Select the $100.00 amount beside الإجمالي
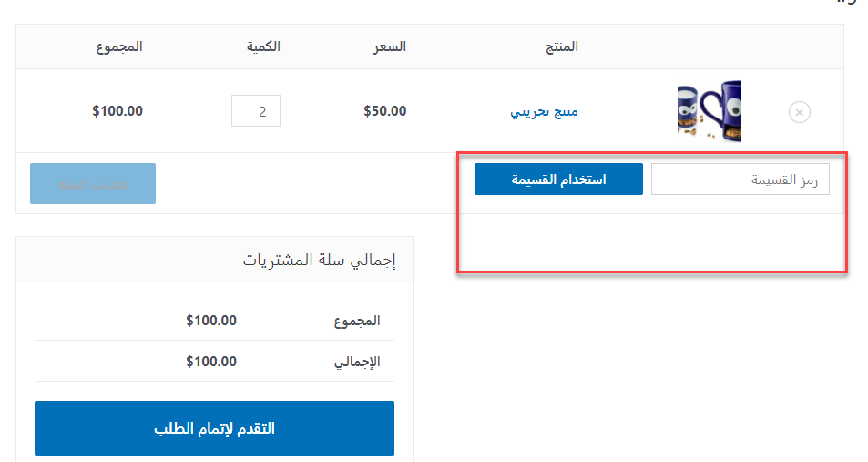 click(x=211, y=362)
